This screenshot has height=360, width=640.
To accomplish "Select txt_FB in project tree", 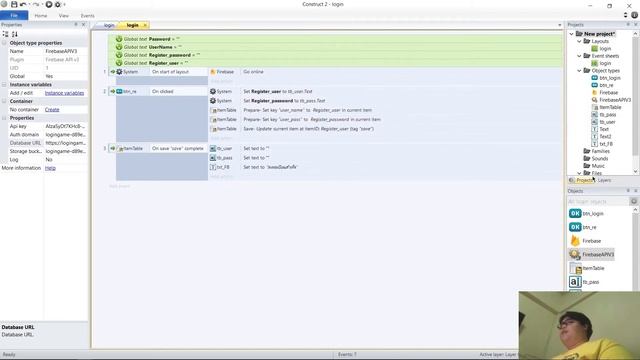I will pos(602,144).
